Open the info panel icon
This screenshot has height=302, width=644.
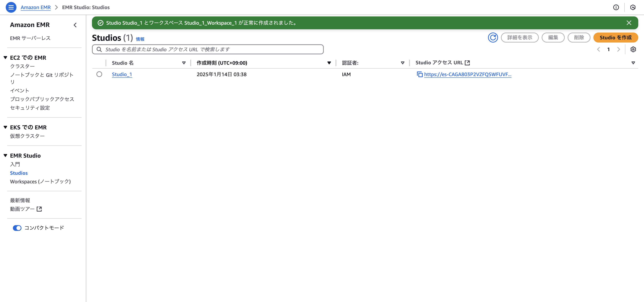(616, 7)
